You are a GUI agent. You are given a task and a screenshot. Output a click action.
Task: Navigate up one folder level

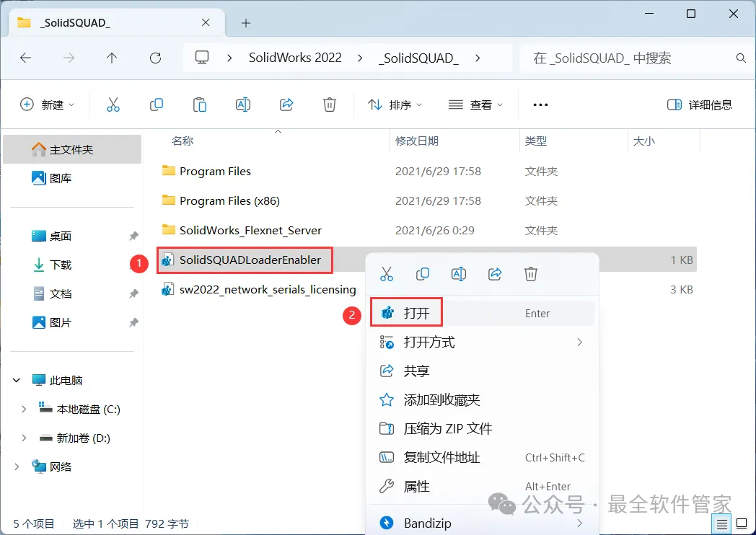(112, 58)
